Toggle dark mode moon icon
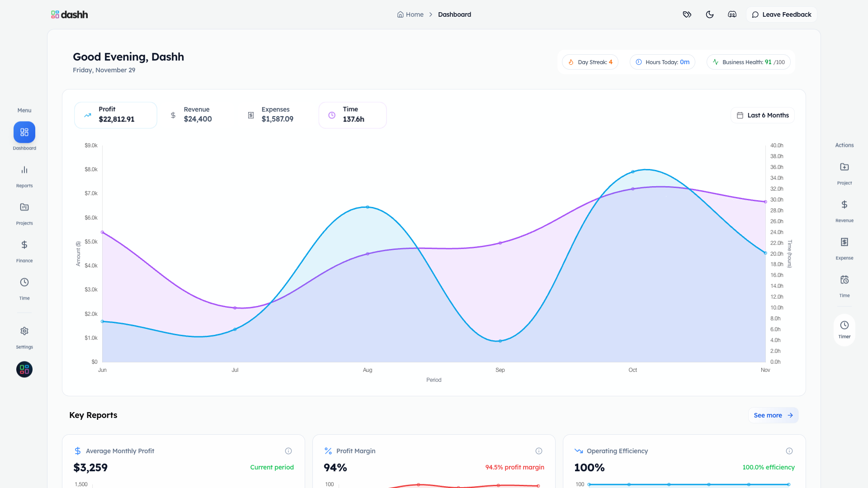The height and width of the screenshot is (488, 868). (x=710, y=14)
